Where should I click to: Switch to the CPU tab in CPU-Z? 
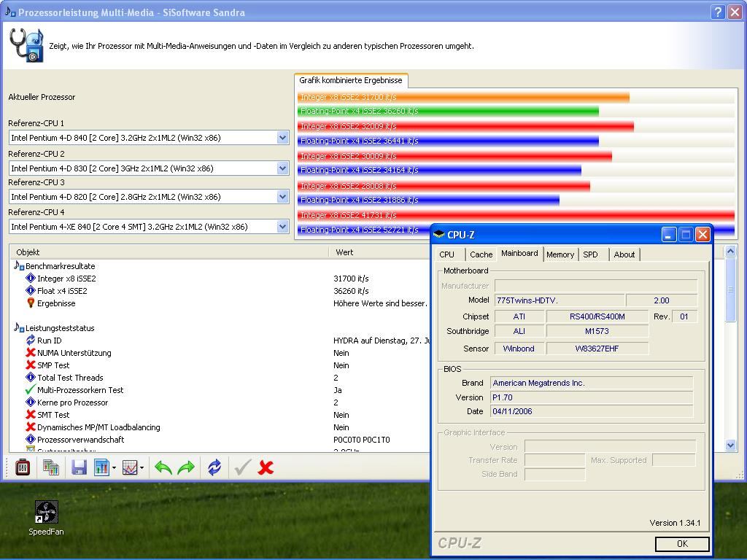point(447,254)
